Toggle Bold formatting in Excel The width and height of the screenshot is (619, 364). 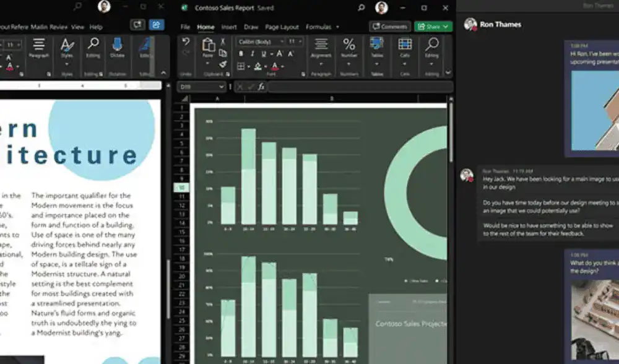pos(241,54)
